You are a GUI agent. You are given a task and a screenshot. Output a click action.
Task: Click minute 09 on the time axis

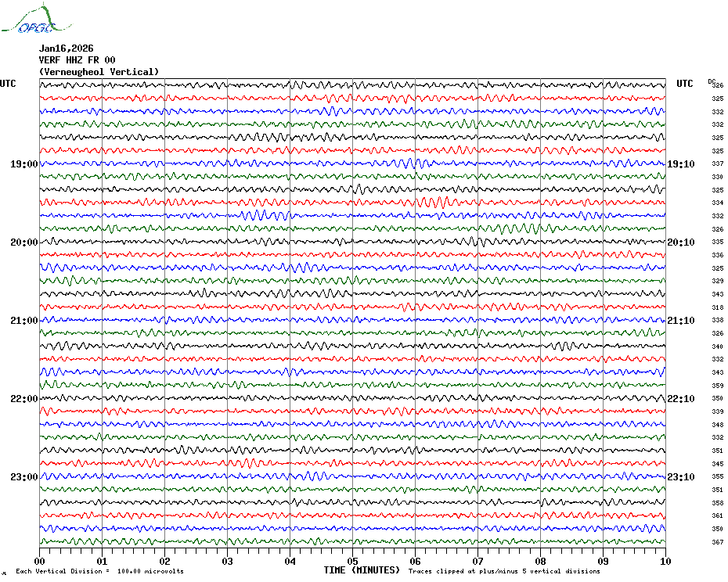(603, 561)
